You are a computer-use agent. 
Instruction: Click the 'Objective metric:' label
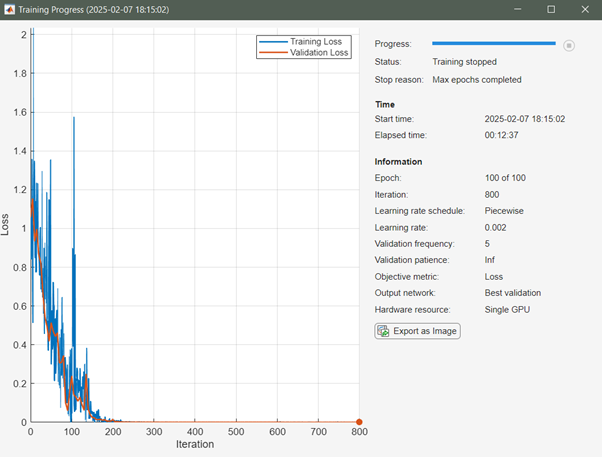pos(407,277)
